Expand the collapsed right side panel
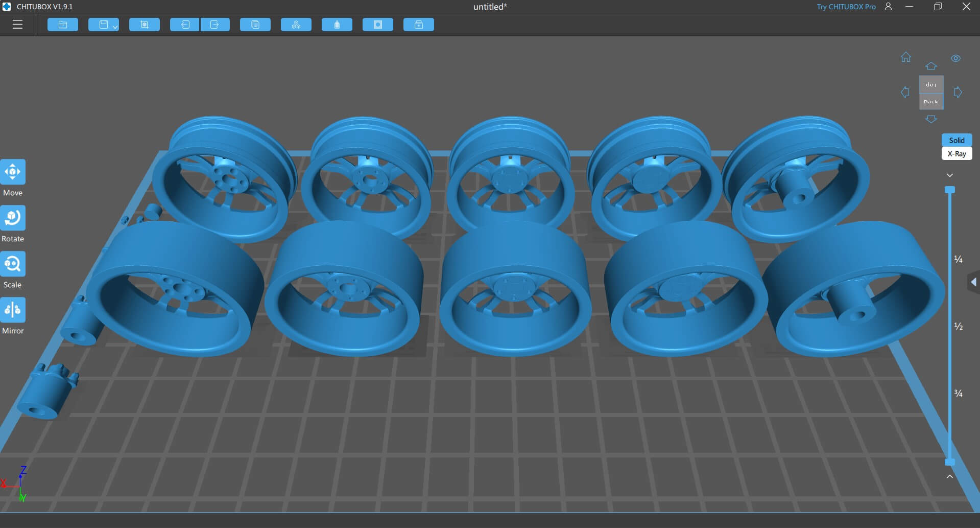The height and width of the screenshot is (528, 980). [973, 282]
